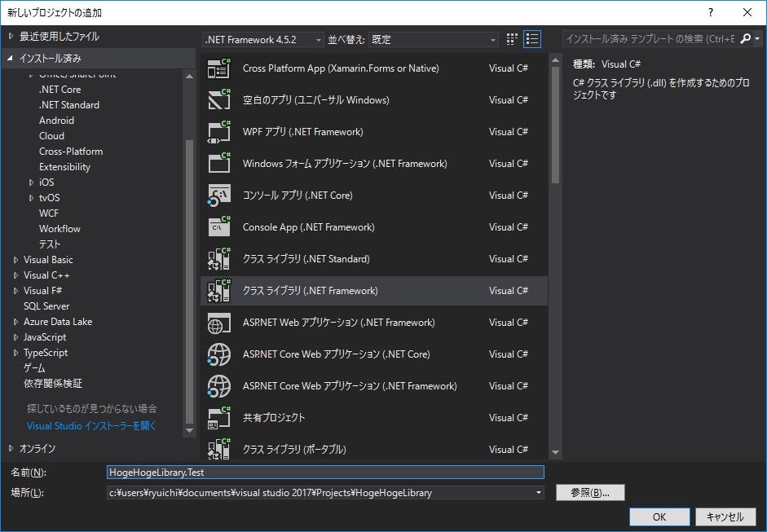Select the ゲーム category
Viewport: 767px width, 532px height.
pyautogui.click(x=34, y=368)
